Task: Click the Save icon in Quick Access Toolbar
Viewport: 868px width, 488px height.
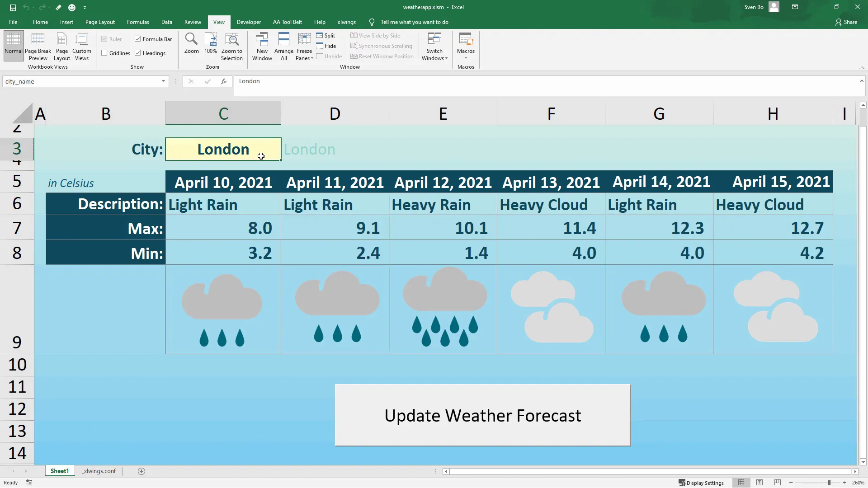Action: (13, 7)
